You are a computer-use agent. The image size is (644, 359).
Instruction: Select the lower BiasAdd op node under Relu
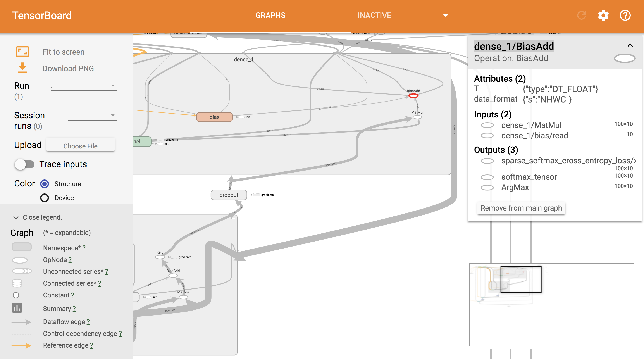[173, 276]
